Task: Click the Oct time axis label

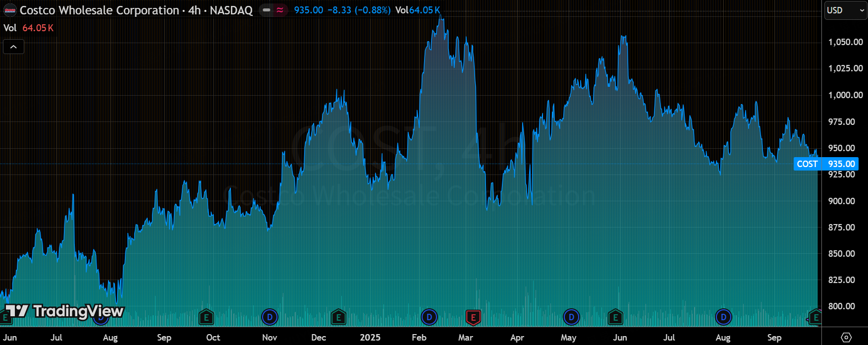Action: pos(213,338)
